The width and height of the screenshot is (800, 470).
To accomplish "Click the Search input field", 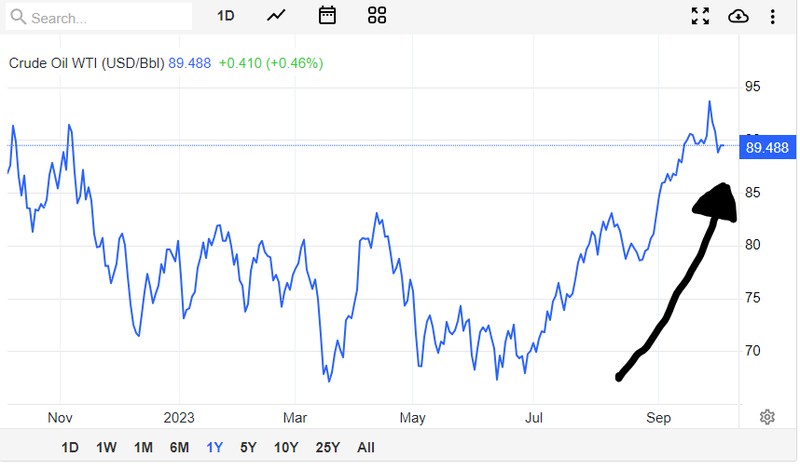I will 99,17.
